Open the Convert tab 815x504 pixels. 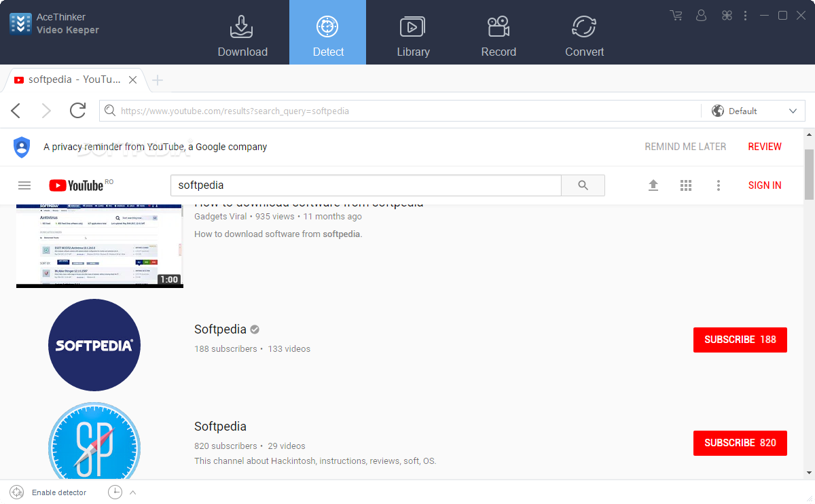pyautogui.click(x=584, y=33)
